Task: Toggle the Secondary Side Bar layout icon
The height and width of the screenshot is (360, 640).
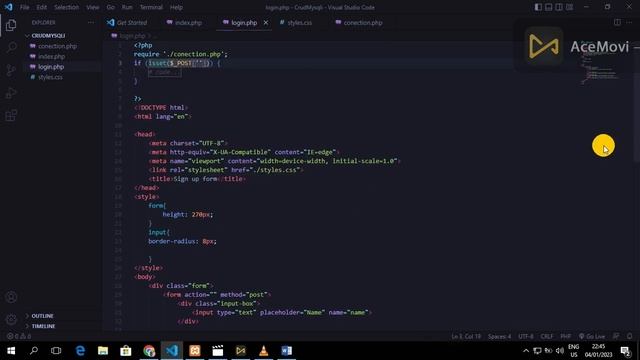Action: (558, 7)
